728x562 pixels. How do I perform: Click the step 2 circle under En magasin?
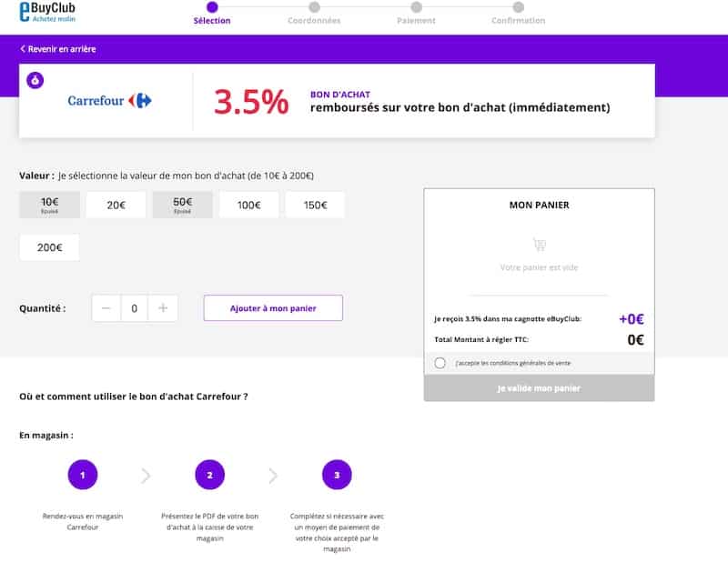(x=210, y=475)
